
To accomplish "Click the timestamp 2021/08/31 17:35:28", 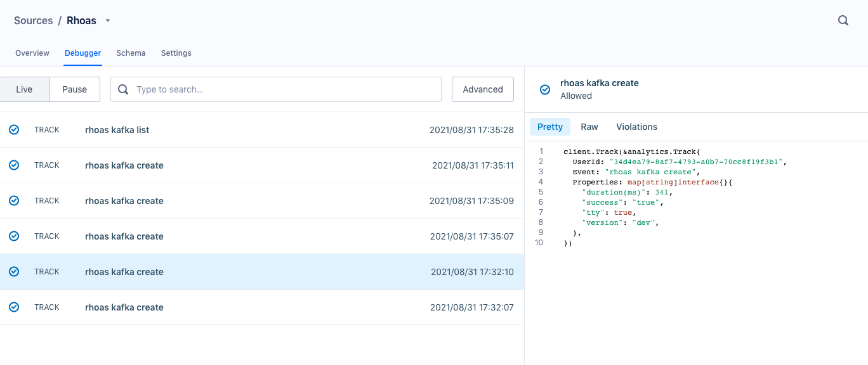I will [x=471, y=130].
